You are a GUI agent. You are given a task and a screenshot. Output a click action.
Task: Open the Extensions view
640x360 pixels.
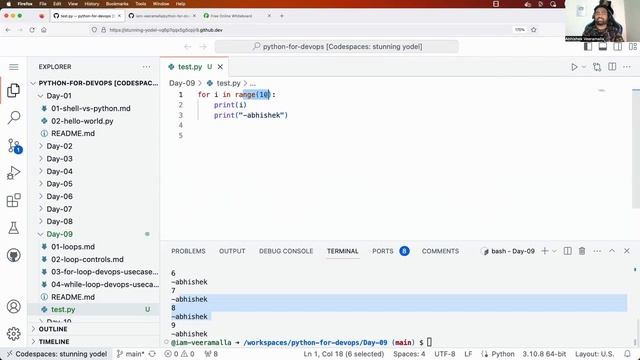click(x=13, y=200)
